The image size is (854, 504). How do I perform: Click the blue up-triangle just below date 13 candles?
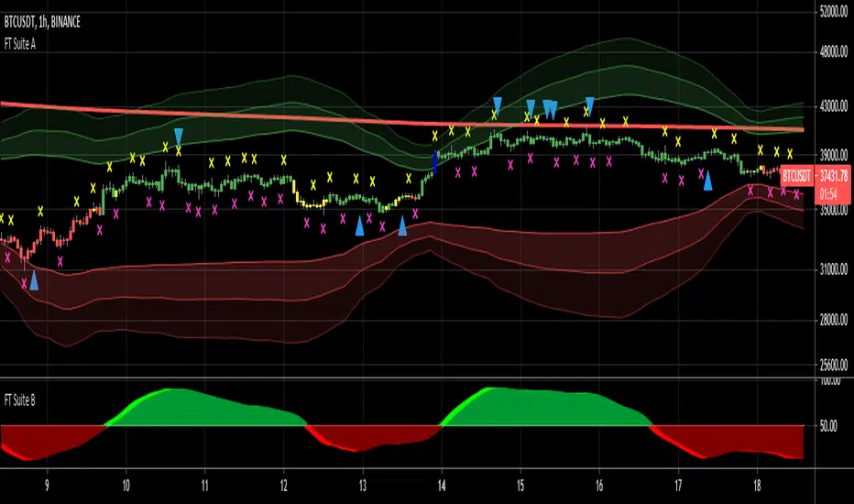pos(359,226)
